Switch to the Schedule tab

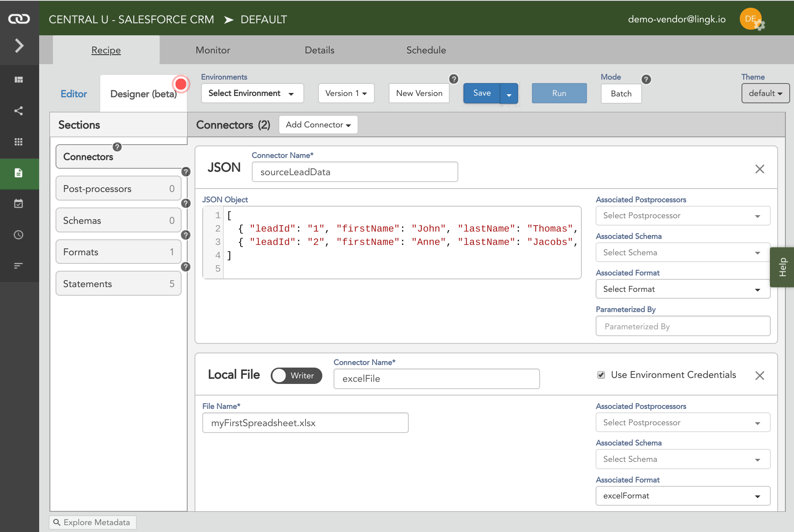[x=426, y=50]
